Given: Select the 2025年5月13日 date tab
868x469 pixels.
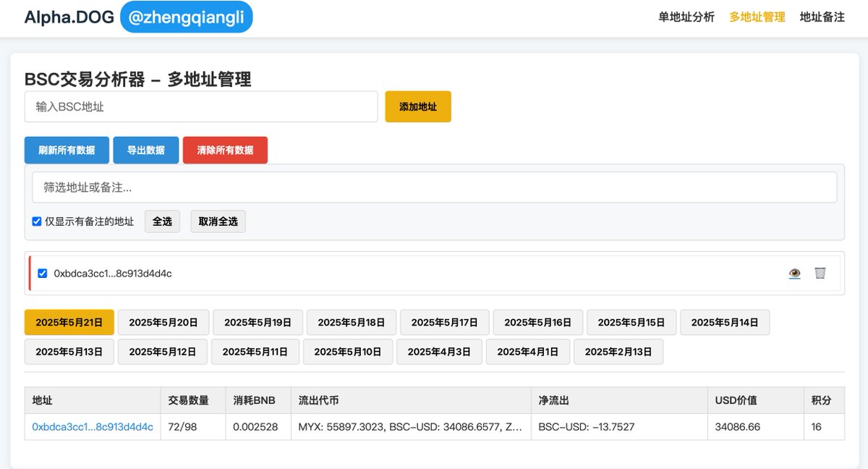Looking at the screenshot, I should tap(69, 352).
